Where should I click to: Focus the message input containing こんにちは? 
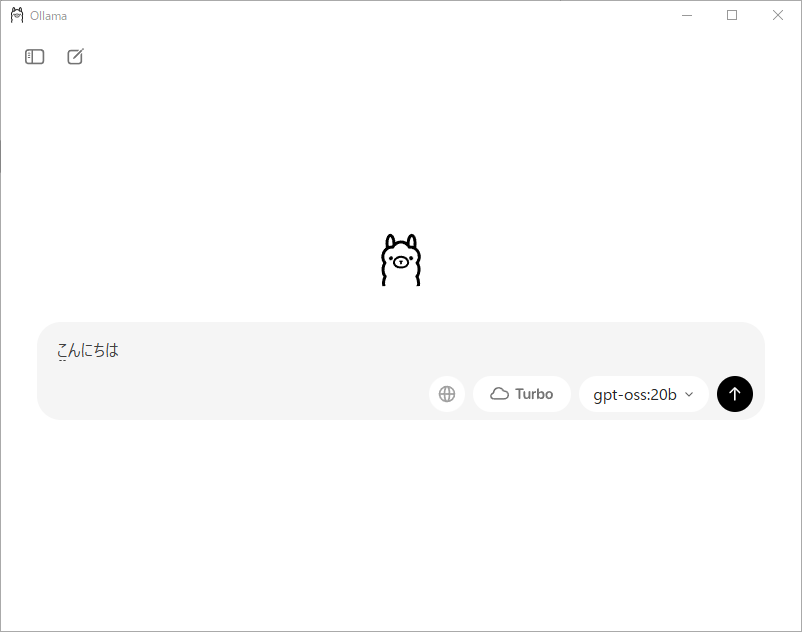pos(401,350)
